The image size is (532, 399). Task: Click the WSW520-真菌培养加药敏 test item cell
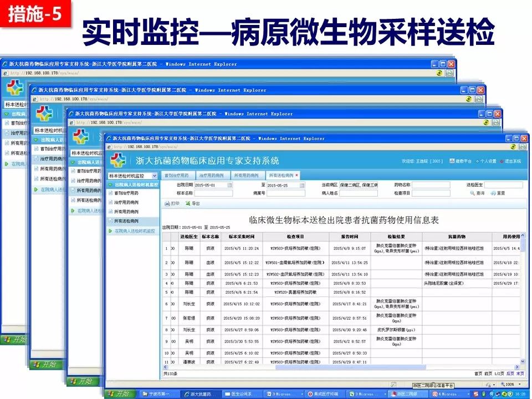[x=295, y=292]
